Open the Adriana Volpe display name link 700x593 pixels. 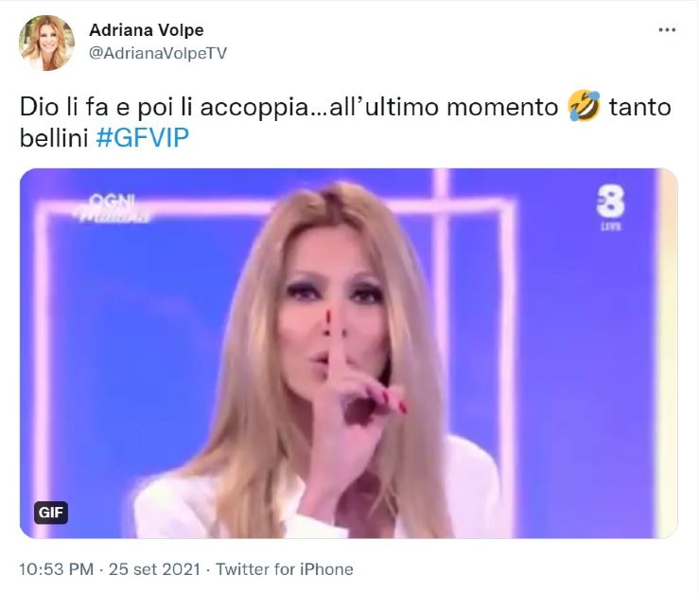(x=147, y=30)
